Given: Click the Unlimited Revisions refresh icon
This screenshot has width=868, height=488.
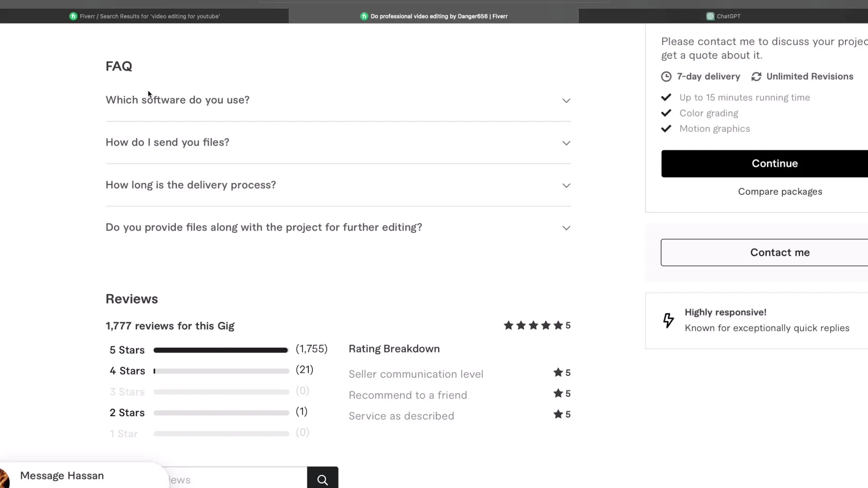Looking at the screenshot, I should pyautogui.click(x=756, y=77).
